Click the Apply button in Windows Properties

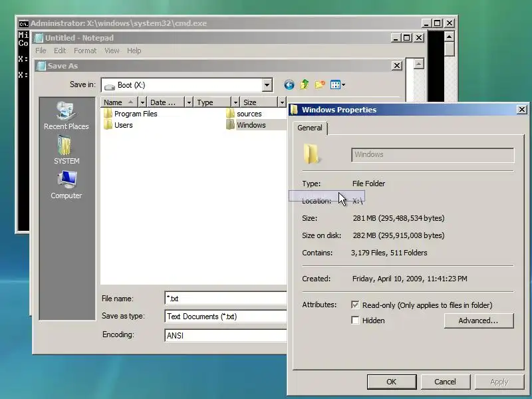click(x=499, y=382)
